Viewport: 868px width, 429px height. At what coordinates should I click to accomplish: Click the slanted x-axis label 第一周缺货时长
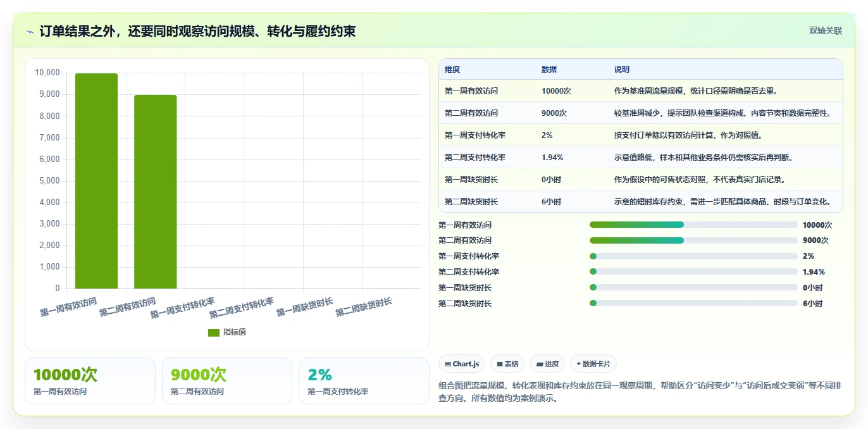(x=304, y=308)
